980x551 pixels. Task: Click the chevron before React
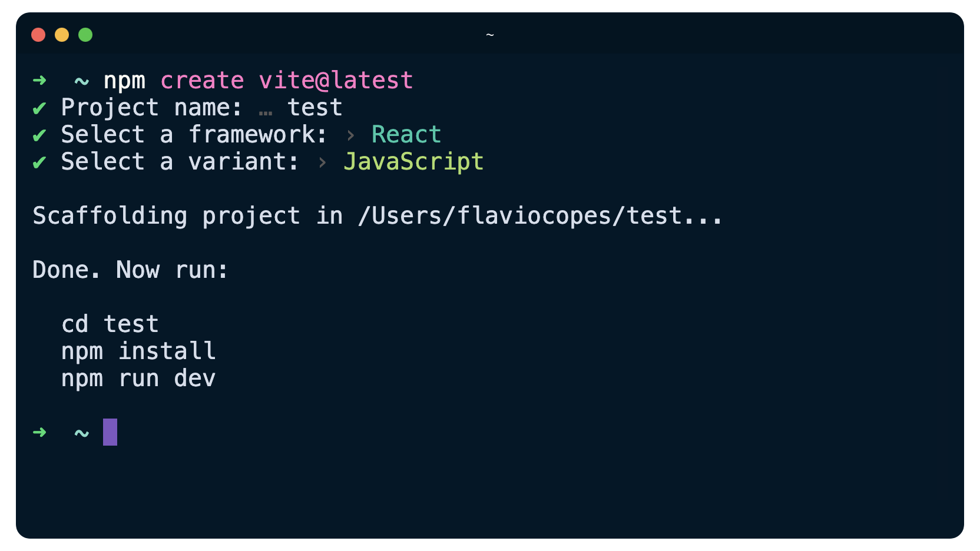pos(350,136)
